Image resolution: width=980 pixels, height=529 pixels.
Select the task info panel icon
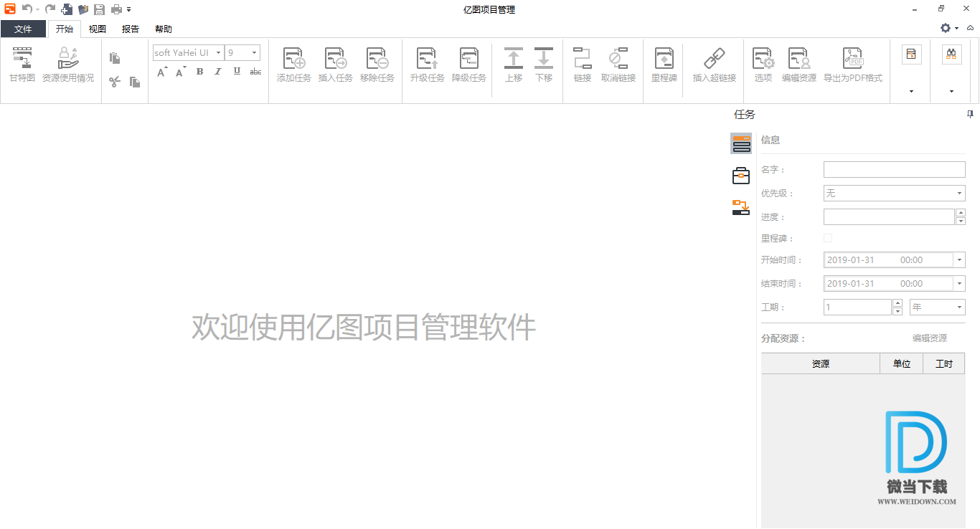coord(741,143)
